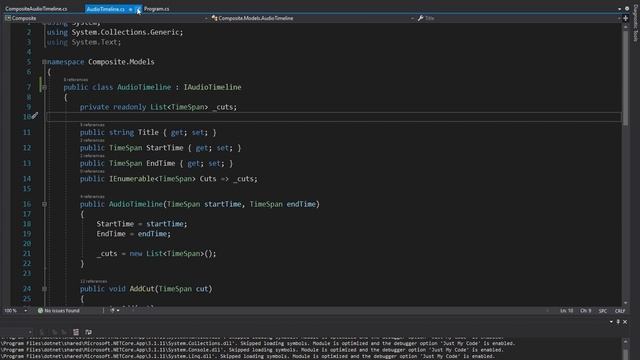
Task: Click the System.Collections.Generic using statement
Action: click(115, 32)
